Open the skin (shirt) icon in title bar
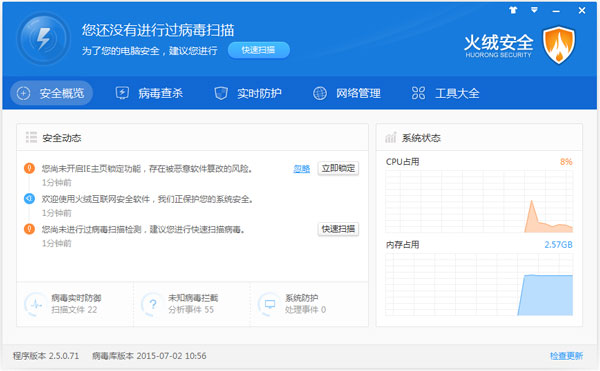The width and height of the screenshot is (600, 371). [513, 10]
